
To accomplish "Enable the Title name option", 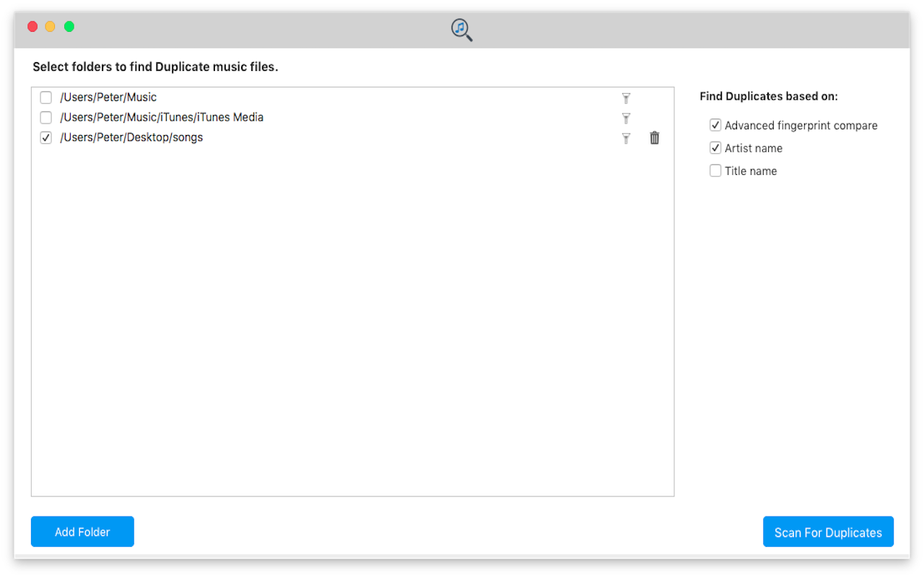I will 715,171.
